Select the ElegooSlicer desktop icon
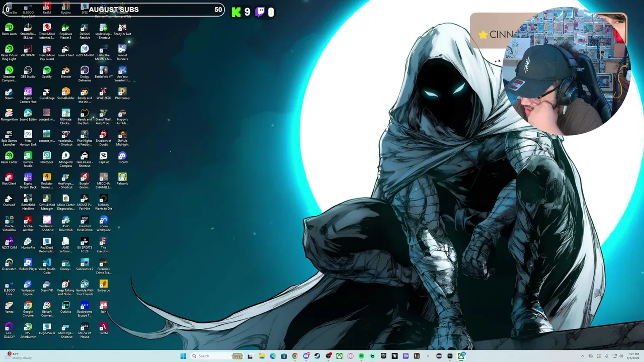 47,329
